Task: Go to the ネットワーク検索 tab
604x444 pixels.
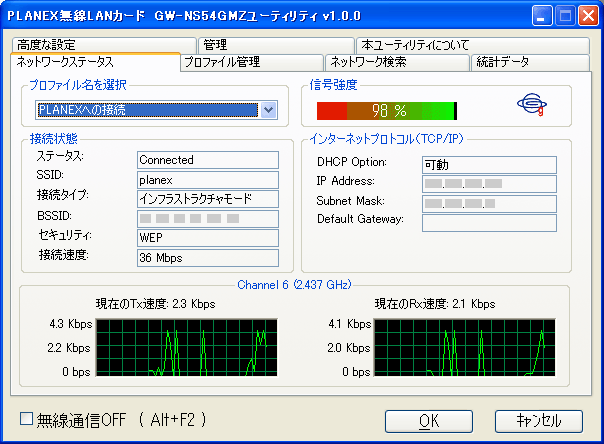Action: point(397,62)
